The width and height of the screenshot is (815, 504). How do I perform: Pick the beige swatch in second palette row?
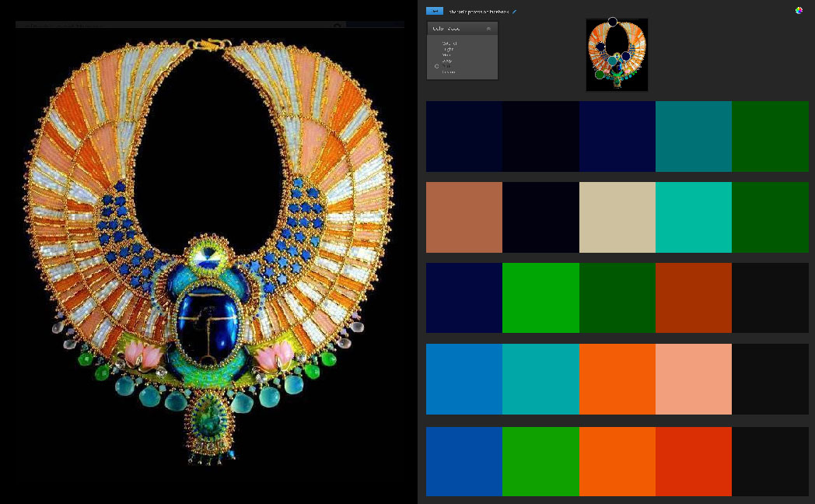pos(617,217)
